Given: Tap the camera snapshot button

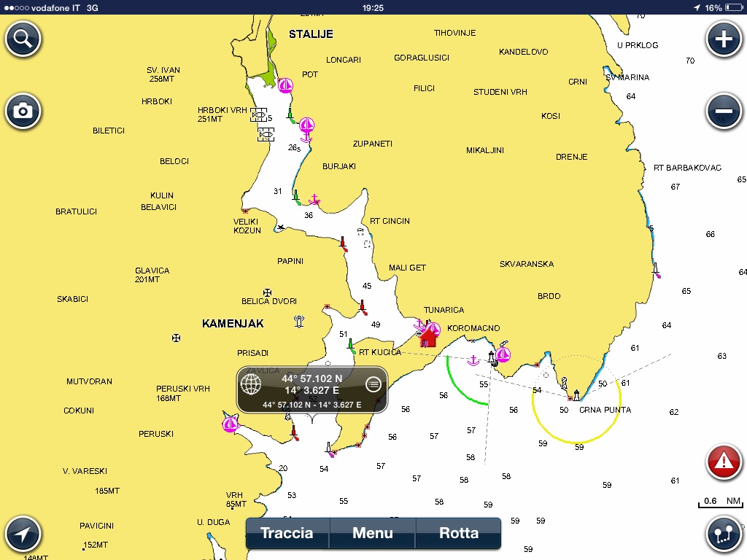Looking at the screenshot, I should point(23,111).
